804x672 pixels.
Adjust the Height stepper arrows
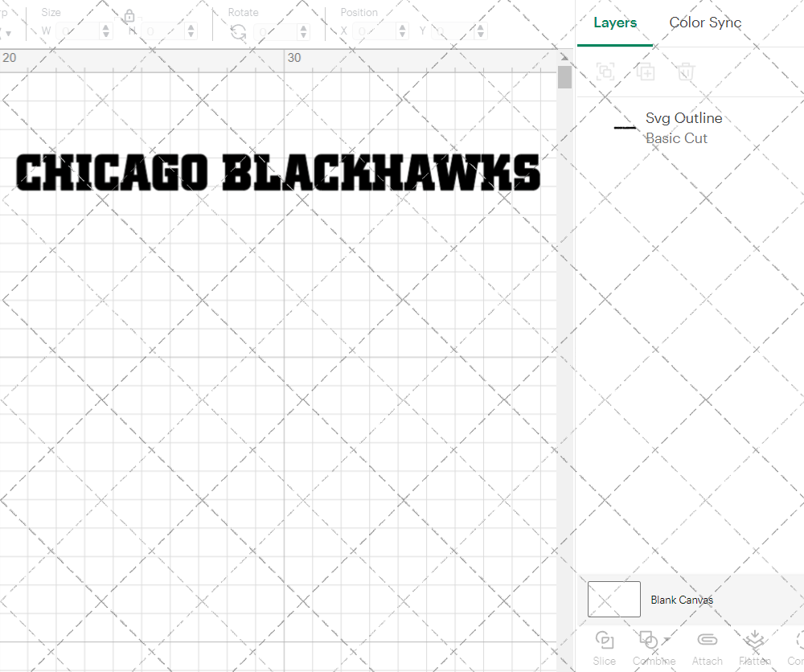tap(191, 31)
